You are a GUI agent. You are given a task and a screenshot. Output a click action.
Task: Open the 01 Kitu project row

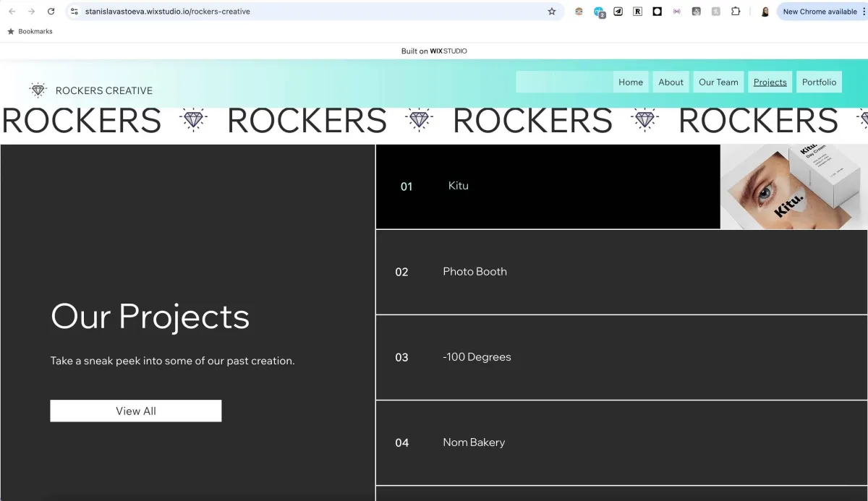548,187
